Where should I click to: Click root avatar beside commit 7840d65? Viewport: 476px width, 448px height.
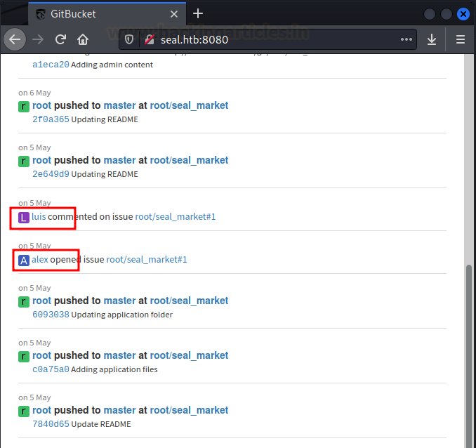pyautogui.click(x=24, y=411)
